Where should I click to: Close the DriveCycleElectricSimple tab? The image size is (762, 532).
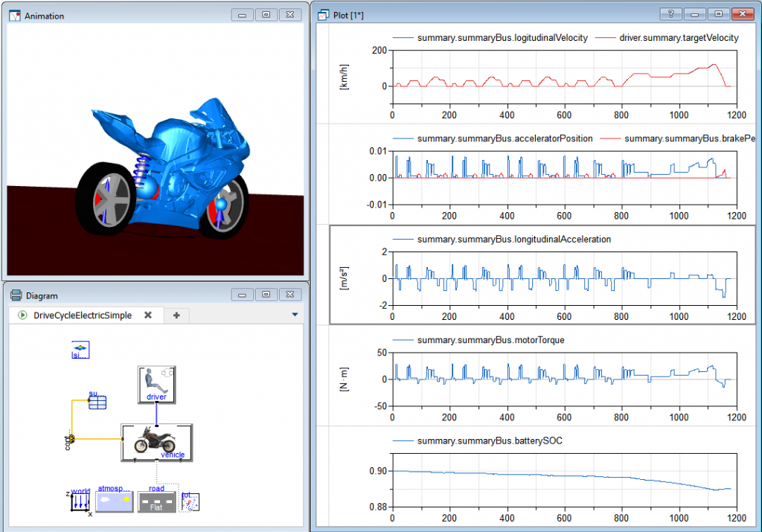click(148, 315)
